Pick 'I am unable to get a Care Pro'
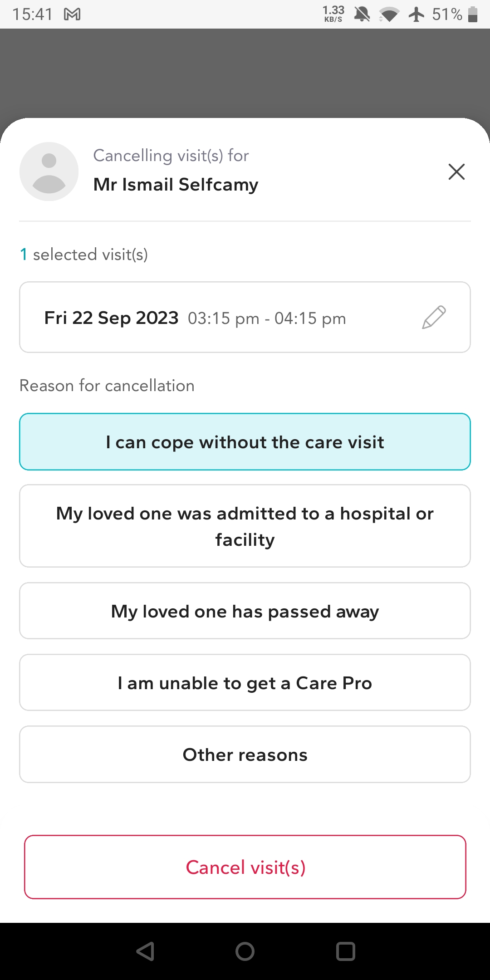 245,682
